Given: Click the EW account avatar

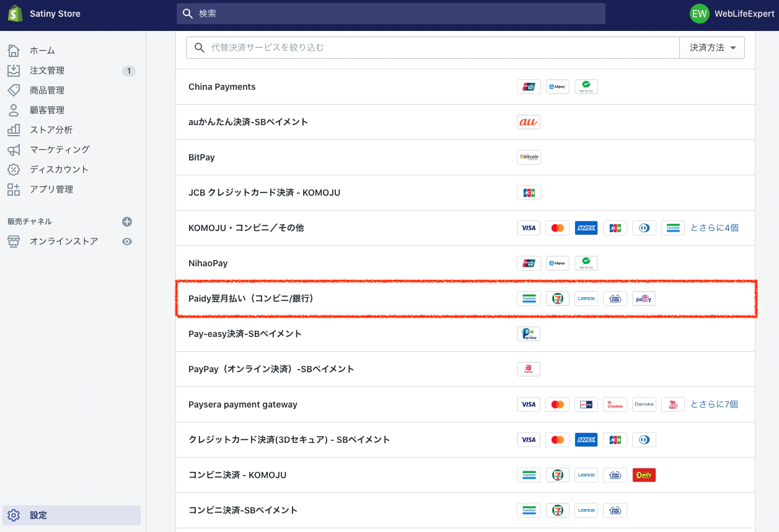Looking at the screenshot, I should (x=699, y=14).
